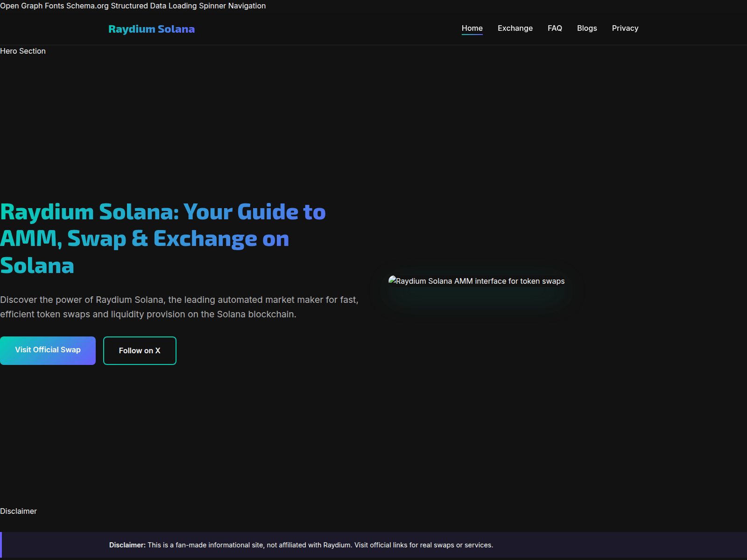Click the Visit Official Swap button

[48, 350]
